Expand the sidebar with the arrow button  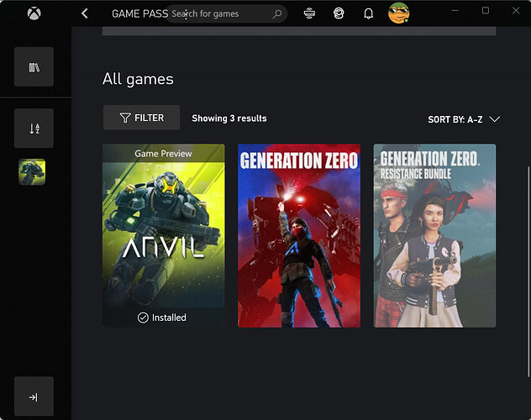pyautogui.click(x=34, y=396)
